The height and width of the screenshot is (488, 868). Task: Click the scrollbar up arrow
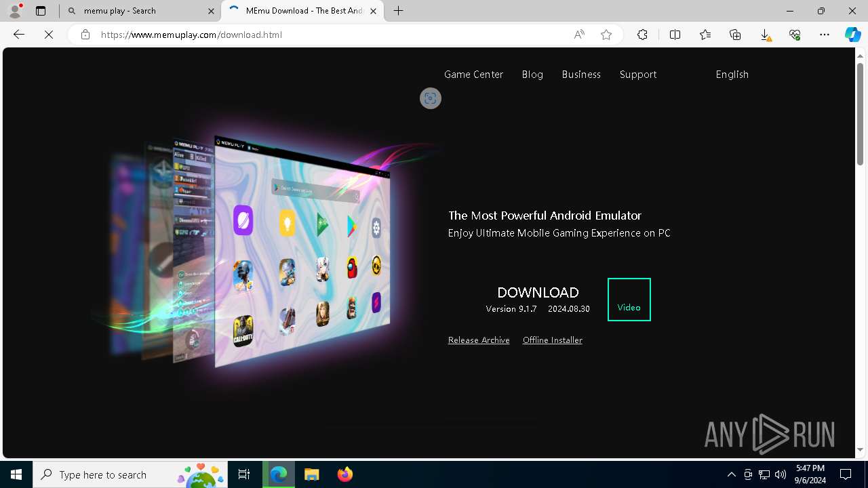coord(860,55)
